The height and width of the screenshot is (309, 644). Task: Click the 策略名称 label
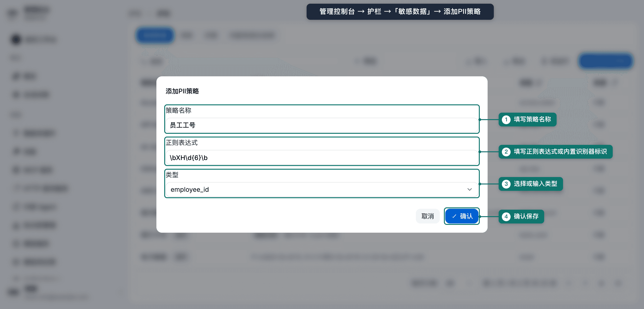[178, 111]
